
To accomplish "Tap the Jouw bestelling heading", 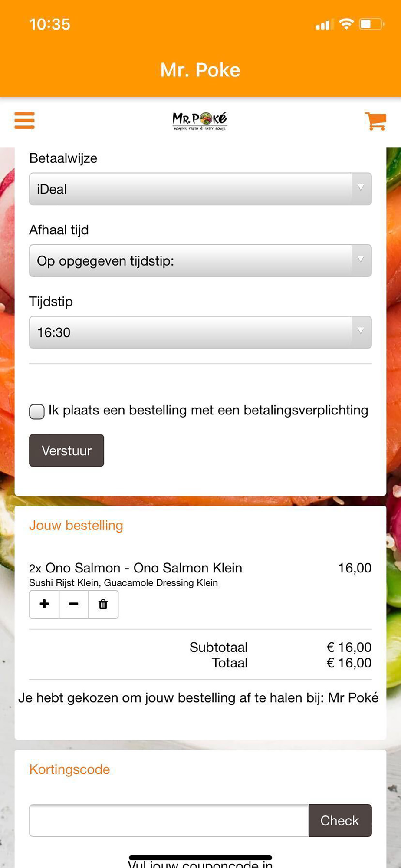I will click(x=76, y=526).
